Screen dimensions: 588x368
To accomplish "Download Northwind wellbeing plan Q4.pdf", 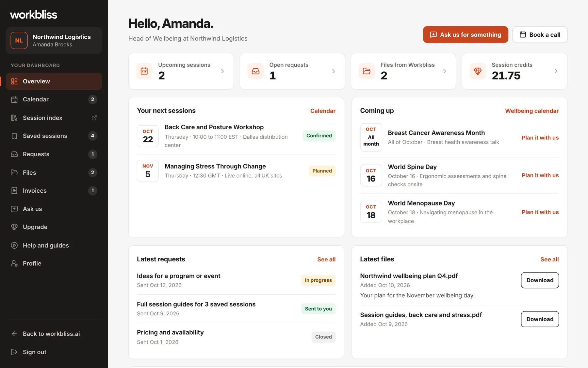I will pyautogui.click(x=540, y=280).
